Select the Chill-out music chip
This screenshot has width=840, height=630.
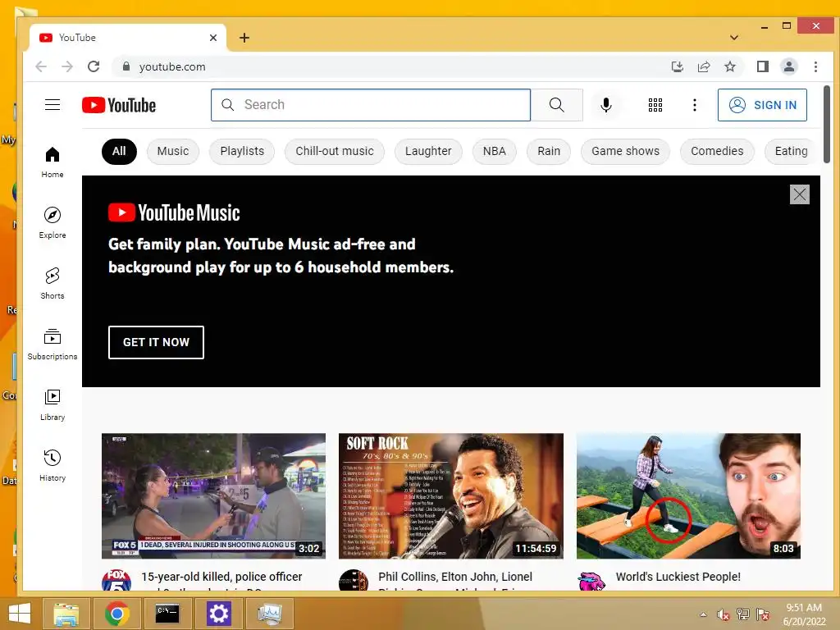pos(335,152)
